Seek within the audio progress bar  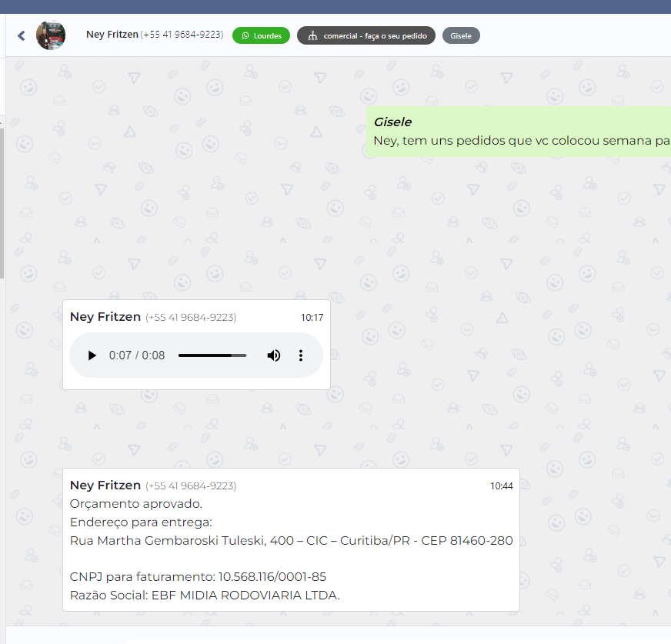tap(212, 355)
